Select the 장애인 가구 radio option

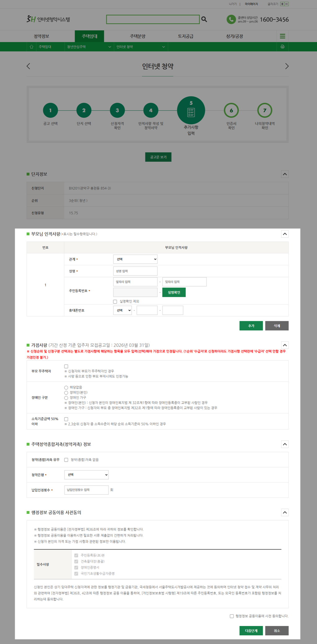tap(66, 398)
